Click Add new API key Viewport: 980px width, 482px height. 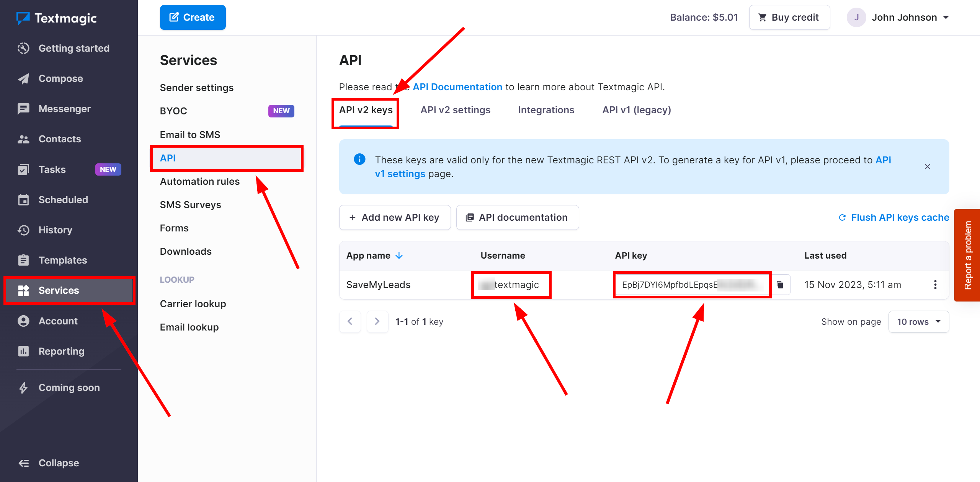point(395,218)
